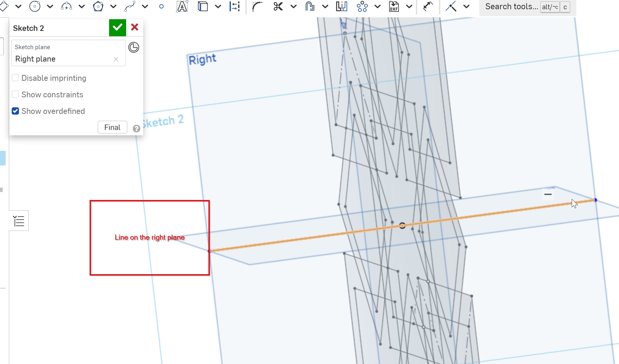This screenshot has height=364, width=619.
Task: Expand the circle tool dropdown
Action: (50, 7)
